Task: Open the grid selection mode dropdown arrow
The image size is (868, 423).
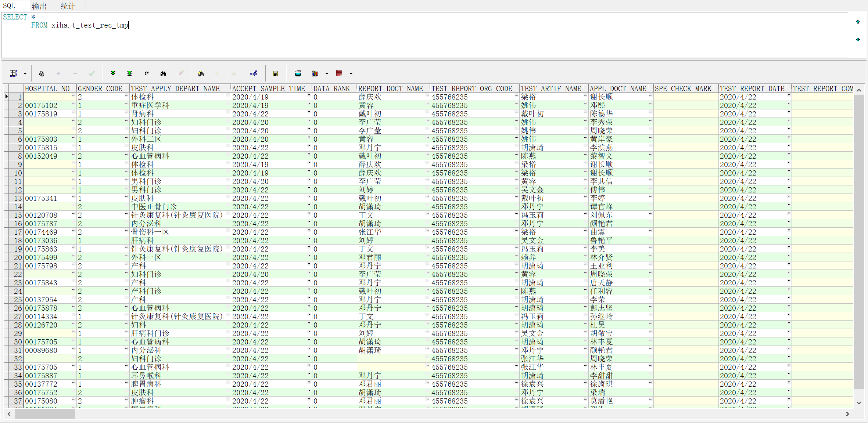Action: tap(25, 74)
